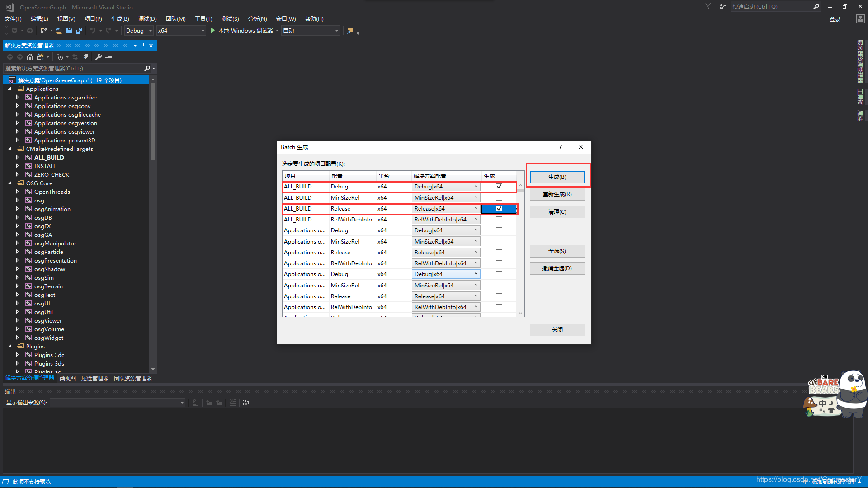The image size is (868, 488).
Task: Open Properties via the wrench icon
Action: pyautogui.click(x=98, y=57)
